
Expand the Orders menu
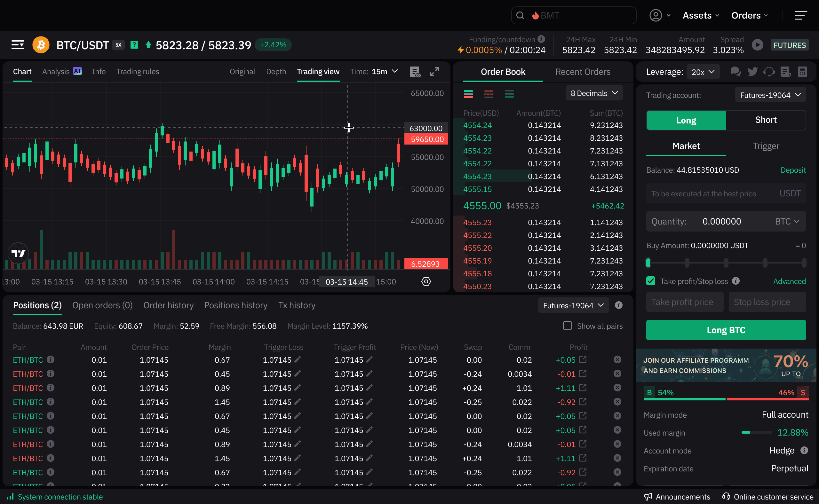click(750, 15)
